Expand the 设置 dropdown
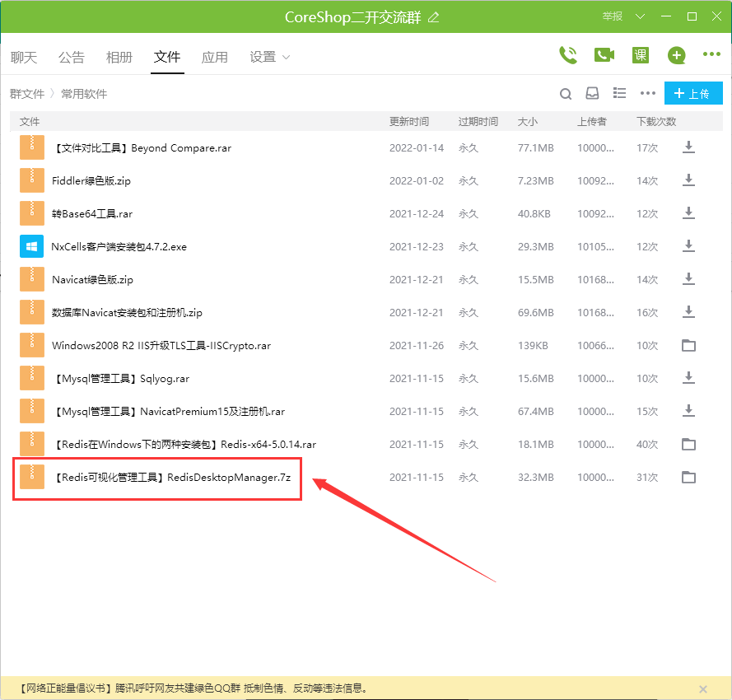The image size is (732, 700). pos(270,57)
